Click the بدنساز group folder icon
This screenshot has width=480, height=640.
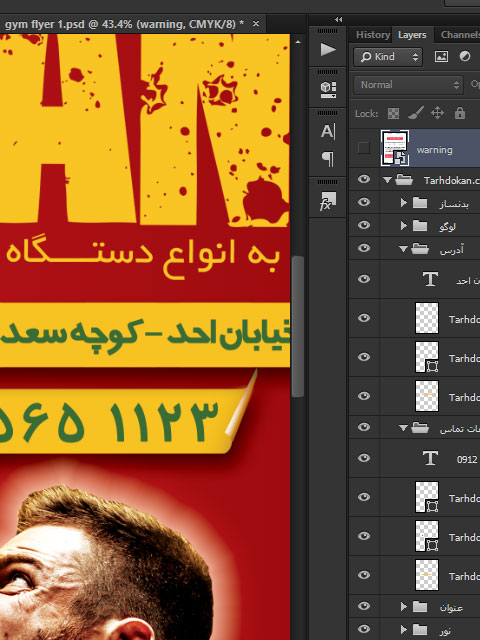pyautogui.click(x=420, y=202)
